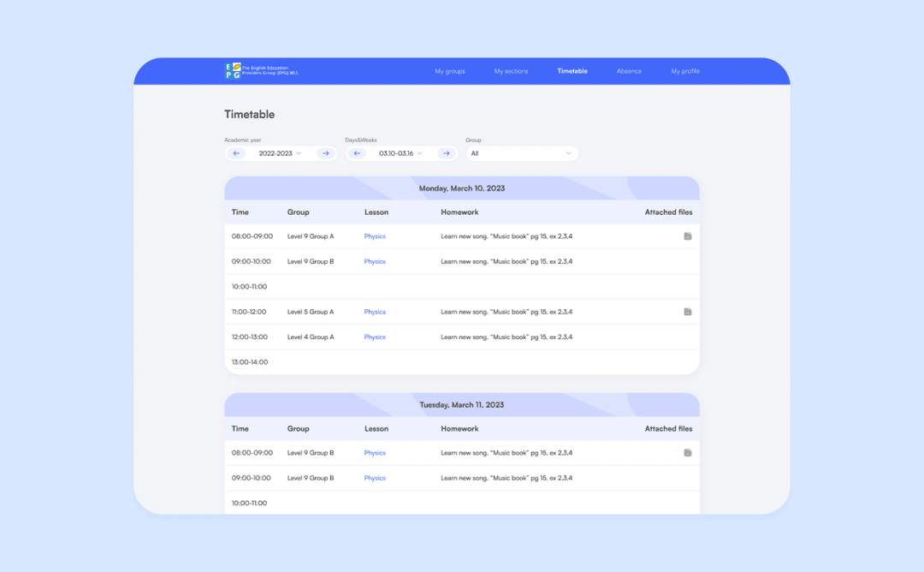Screen dimensions: 924x572
Task: Open the 2022-2023 academic year dropdown
Action: pyautogui.click(x=280, y=153)
